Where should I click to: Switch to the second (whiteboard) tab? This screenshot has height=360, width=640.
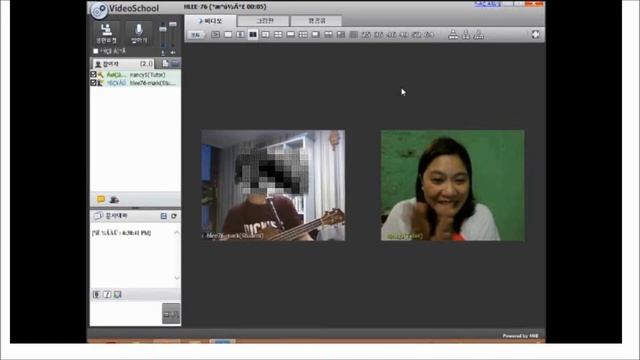coord(264,21)
